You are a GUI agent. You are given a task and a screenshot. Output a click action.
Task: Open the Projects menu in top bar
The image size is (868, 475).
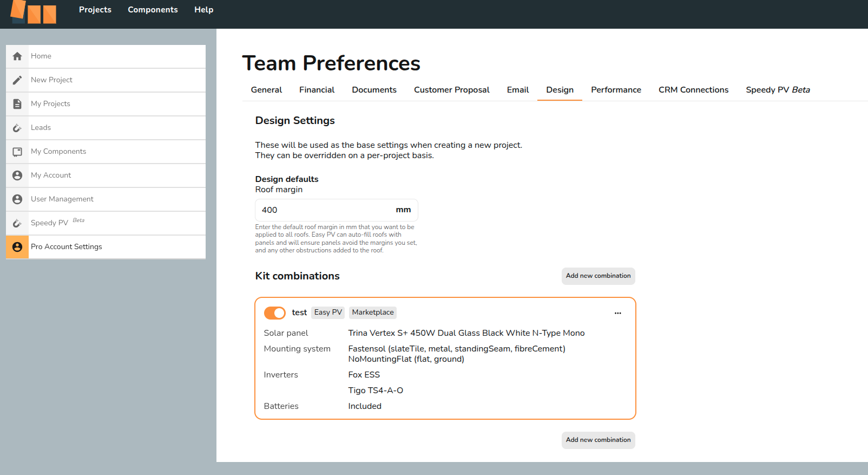coord(95,10)
